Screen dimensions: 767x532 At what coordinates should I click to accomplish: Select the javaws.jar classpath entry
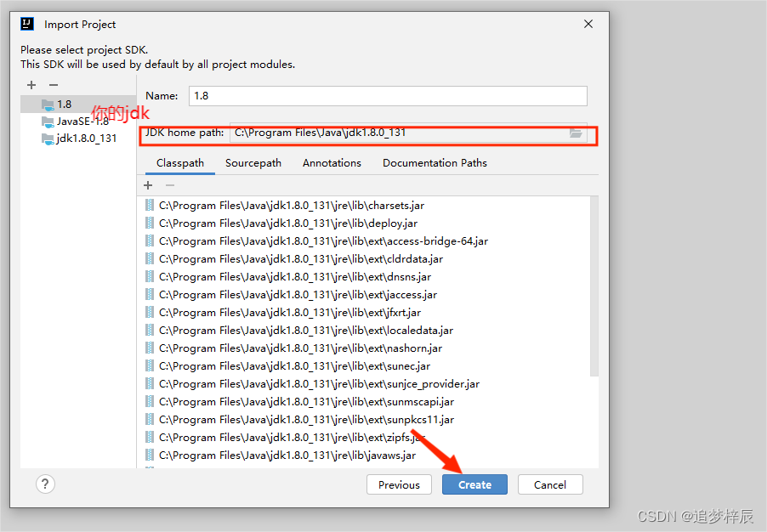click(363, 456)
